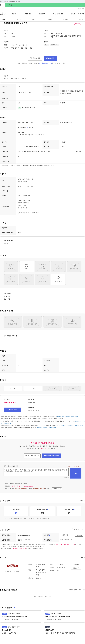Viewport: 85px width, 644px height.
Task: Select the 직원대출제도 welfare icon
Action: click(27, 279)
